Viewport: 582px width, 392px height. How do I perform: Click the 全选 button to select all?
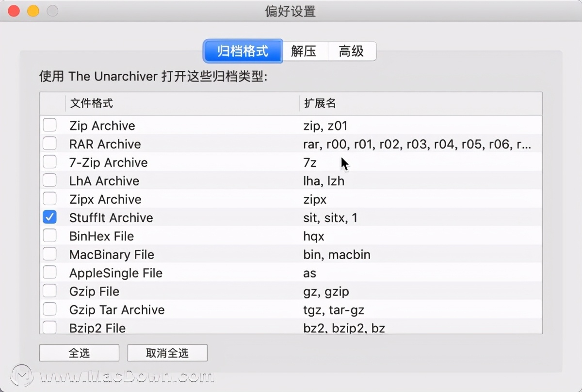79,353
